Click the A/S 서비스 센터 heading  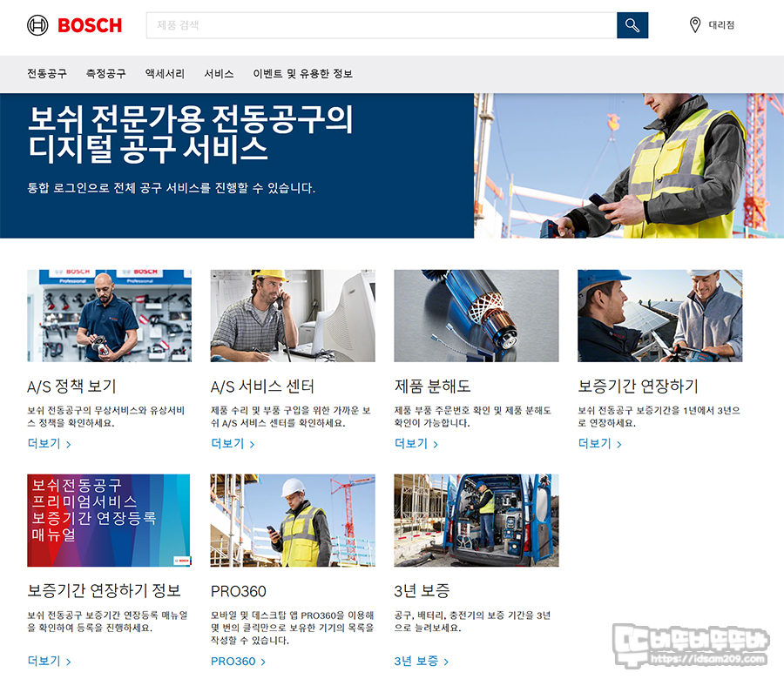pyautogui.click(x=262, y=387)
